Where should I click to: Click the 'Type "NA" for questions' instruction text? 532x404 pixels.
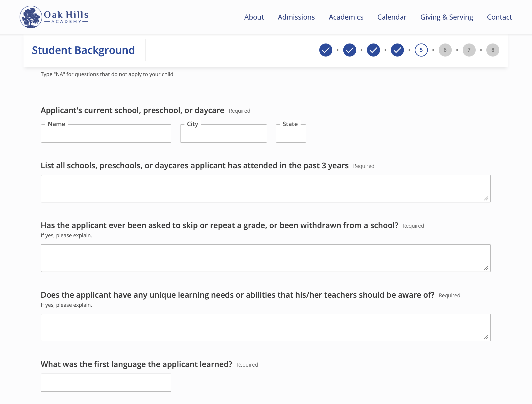(107, 74)
